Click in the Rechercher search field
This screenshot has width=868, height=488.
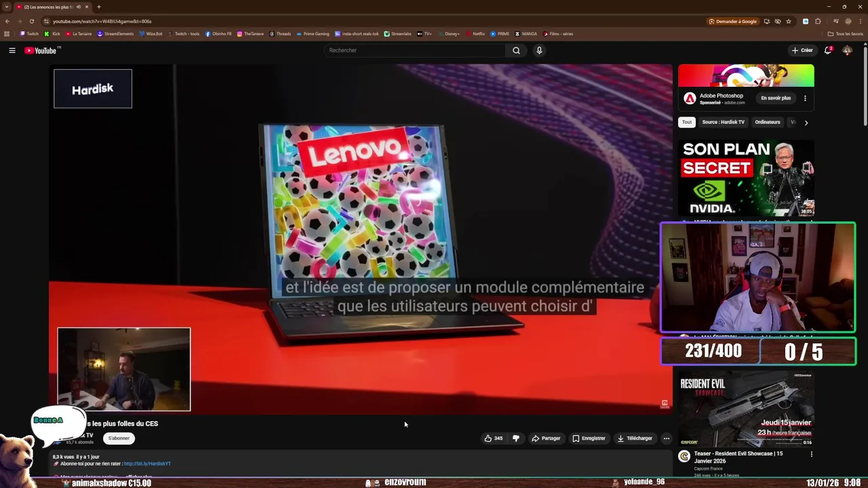[415, 50]
